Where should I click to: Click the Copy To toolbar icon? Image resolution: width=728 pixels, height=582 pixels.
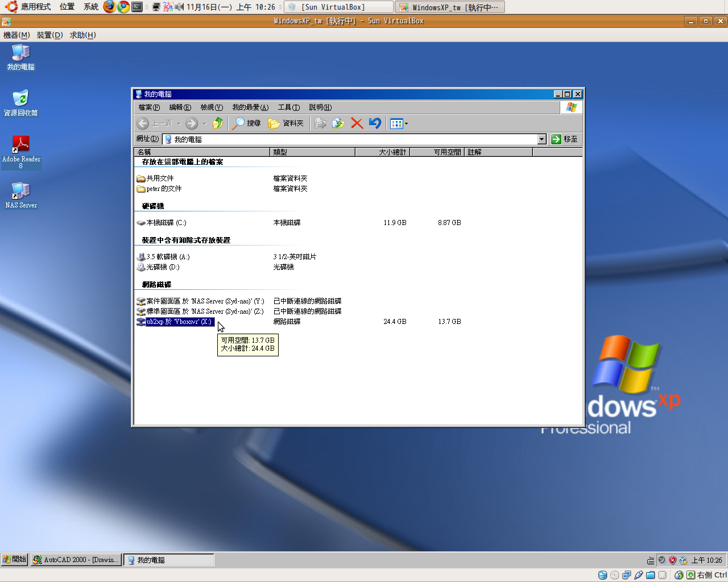click(x=338, y=123)
